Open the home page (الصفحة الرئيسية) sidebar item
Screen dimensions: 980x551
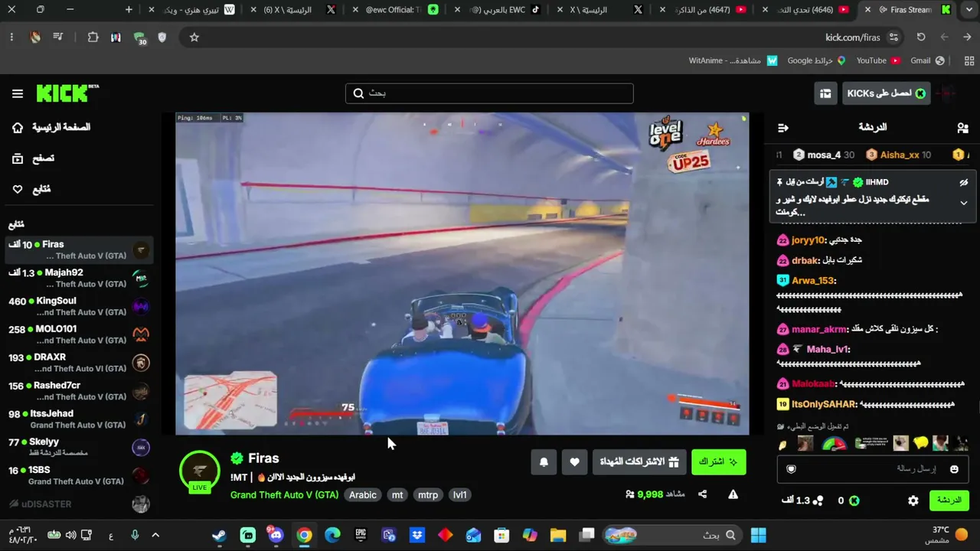pos(51,127)
